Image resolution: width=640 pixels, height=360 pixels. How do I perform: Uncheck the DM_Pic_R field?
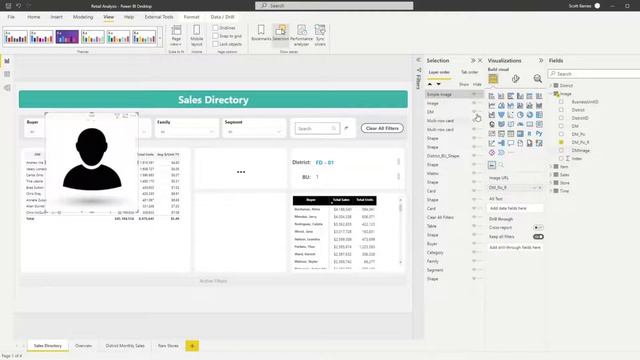[x=561, y=142]
